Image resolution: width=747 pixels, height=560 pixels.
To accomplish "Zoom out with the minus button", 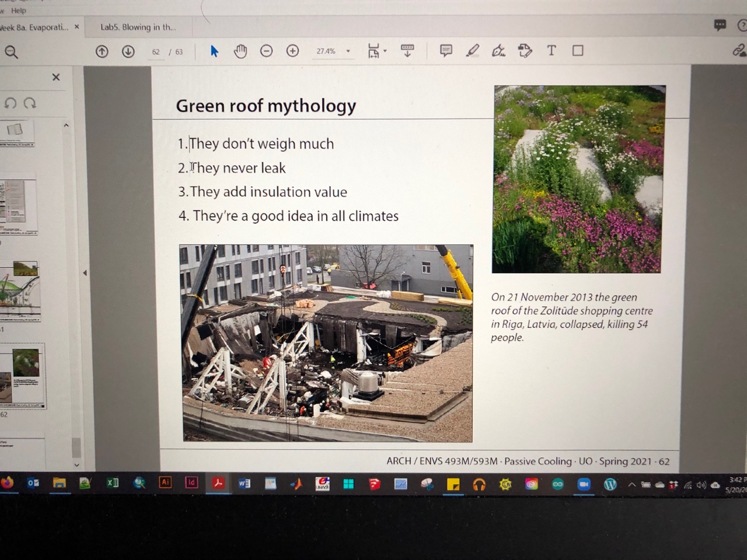I will [266, 51].
